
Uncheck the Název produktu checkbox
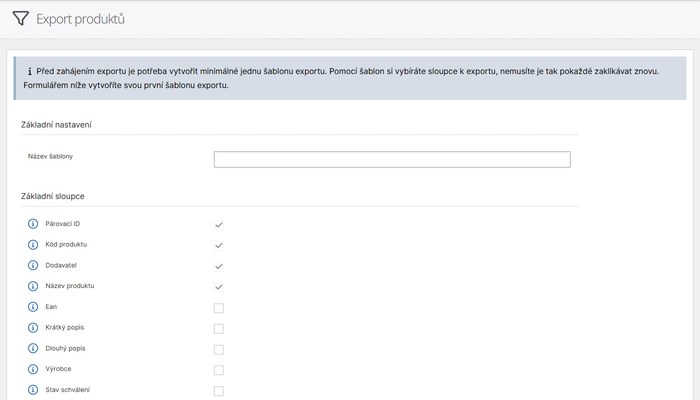(219, 287)
